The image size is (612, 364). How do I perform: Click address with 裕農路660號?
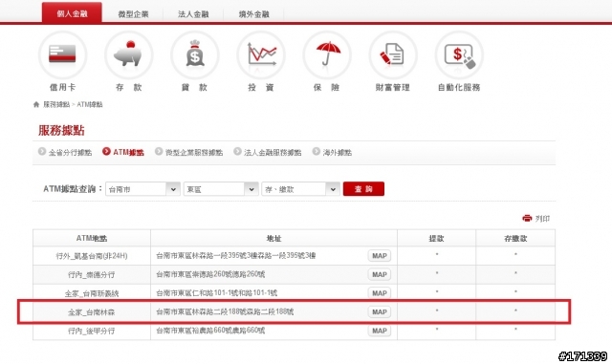[x=210, y=331]
